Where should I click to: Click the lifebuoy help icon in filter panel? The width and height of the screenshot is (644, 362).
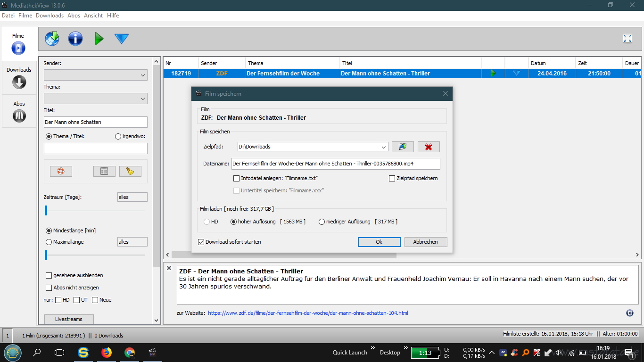pos(61,171)
